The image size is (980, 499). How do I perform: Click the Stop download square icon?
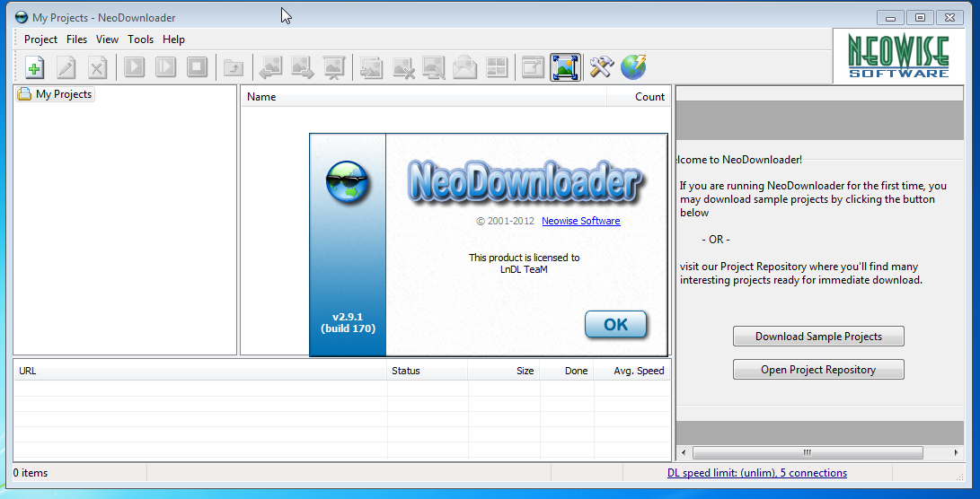[x=197, y=66]
